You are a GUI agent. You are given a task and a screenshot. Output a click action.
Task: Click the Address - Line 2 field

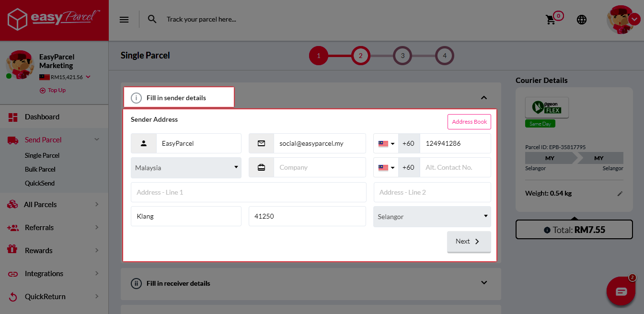coord(432,192)
